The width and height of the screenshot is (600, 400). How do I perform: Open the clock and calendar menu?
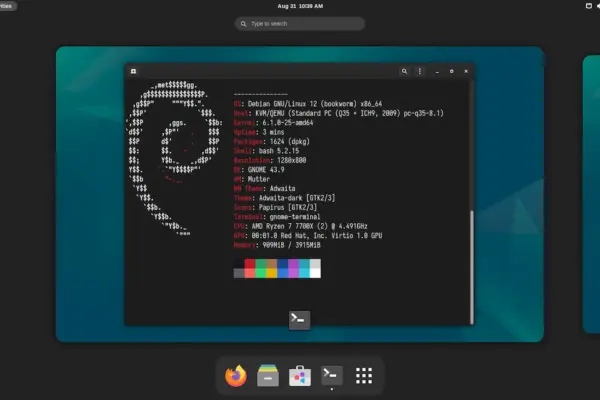(300, 6)
